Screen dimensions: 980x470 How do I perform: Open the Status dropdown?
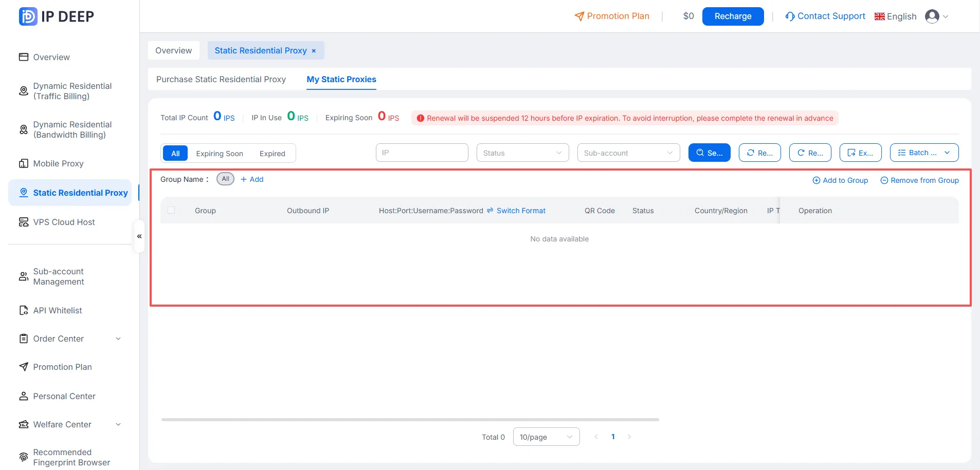[x=523, y=153]
